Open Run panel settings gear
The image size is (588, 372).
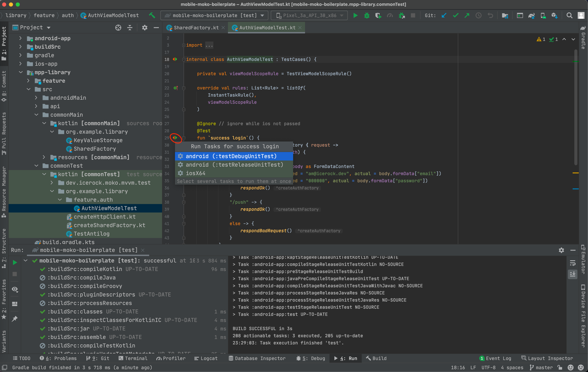pyautogui.click(x=561, y=250)
